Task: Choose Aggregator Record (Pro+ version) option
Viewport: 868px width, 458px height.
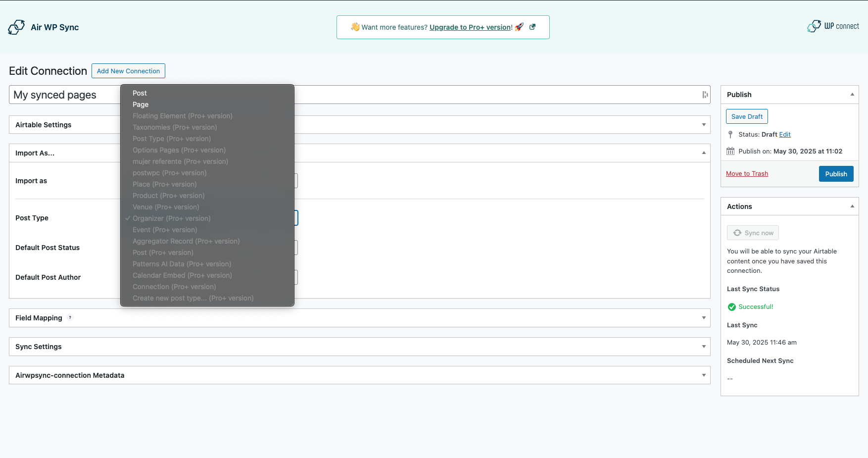Action: coord(207,241)
